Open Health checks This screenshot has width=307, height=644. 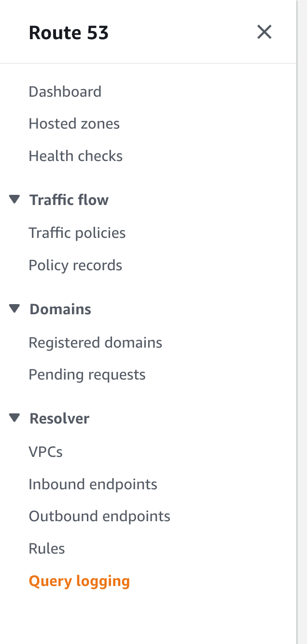pyautogui.click(x=76, y=156)
